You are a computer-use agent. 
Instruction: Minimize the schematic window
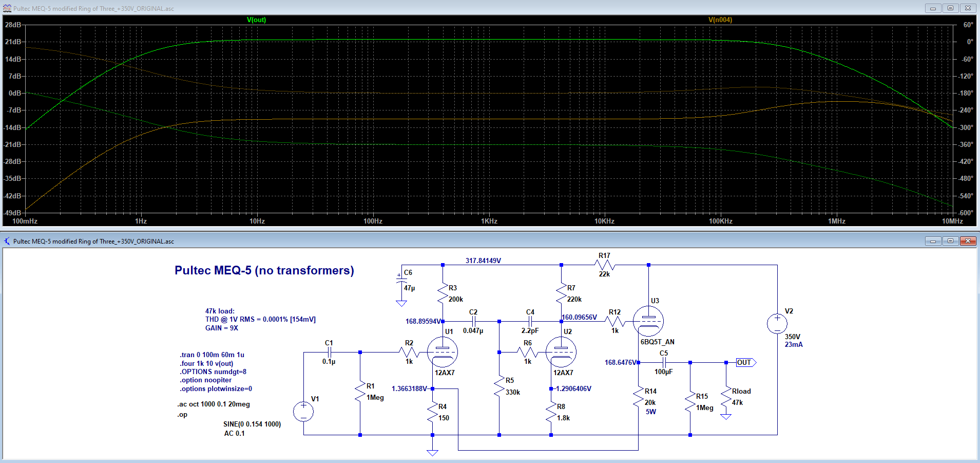933,241
